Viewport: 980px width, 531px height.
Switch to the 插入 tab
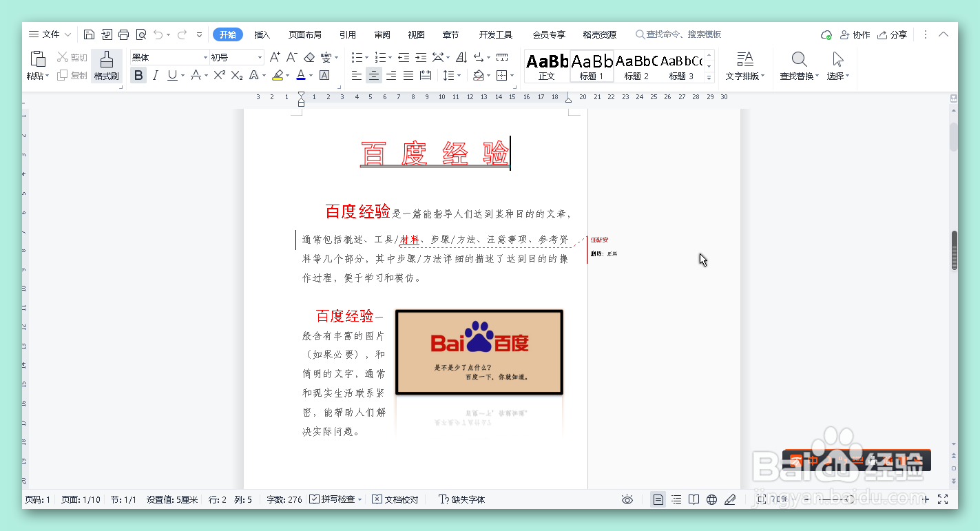point(262,34)
